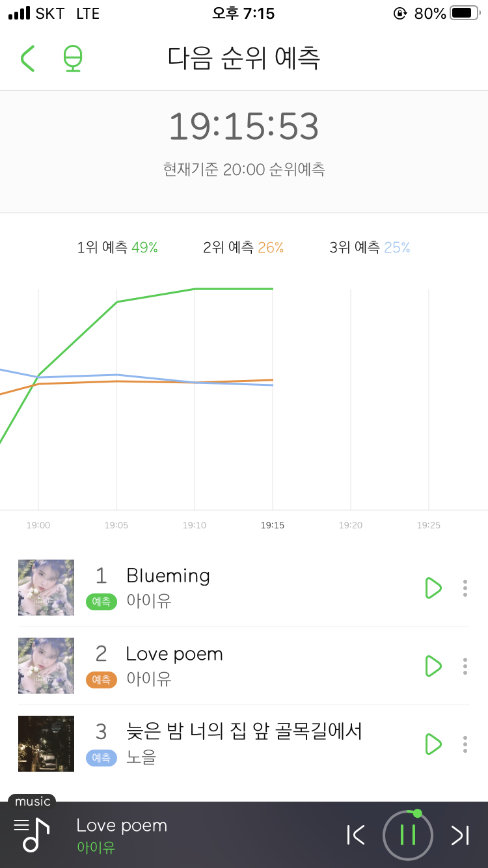The image size is (488, 868).
Task: Play Love poem in ranking list
Action: click(433, 666)
